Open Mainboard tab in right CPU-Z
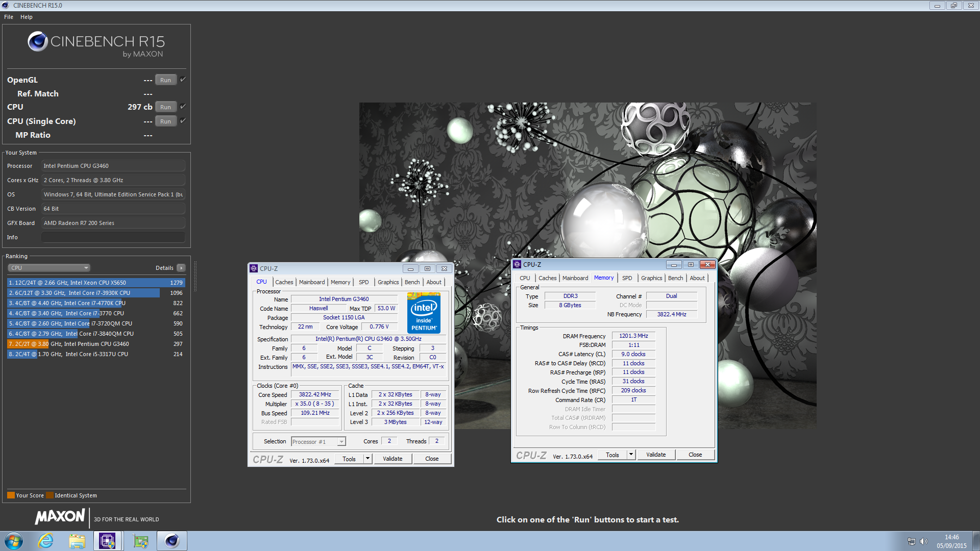 [x=575, y=278]
